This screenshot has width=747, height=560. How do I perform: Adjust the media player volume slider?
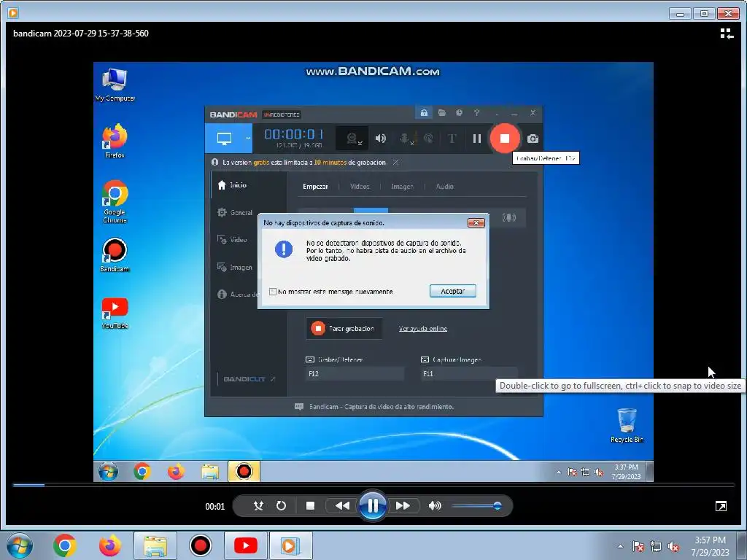476,506
